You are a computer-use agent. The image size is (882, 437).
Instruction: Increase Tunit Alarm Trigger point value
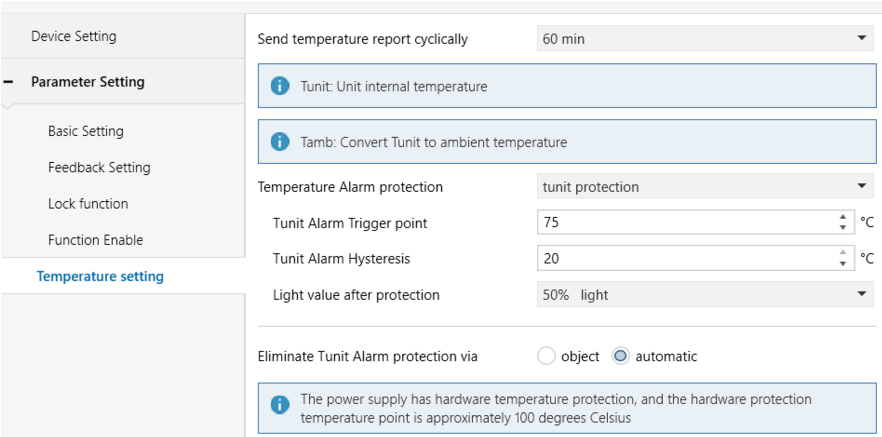(x=843, y=218)
